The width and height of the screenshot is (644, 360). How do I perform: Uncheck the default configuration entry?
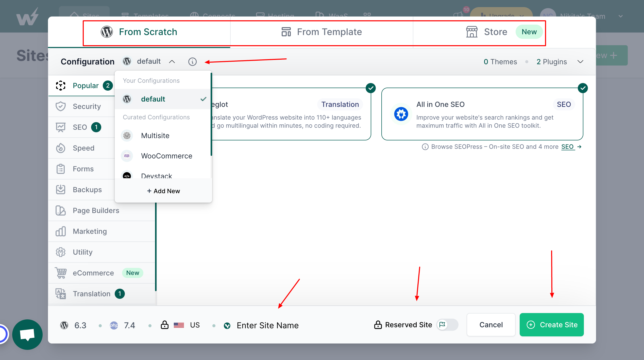pos(203,99)
